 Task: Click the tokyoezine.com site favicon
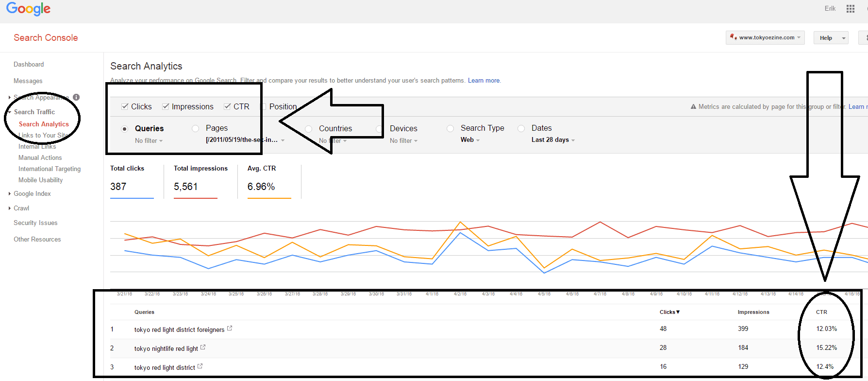(x=733, y=37)
